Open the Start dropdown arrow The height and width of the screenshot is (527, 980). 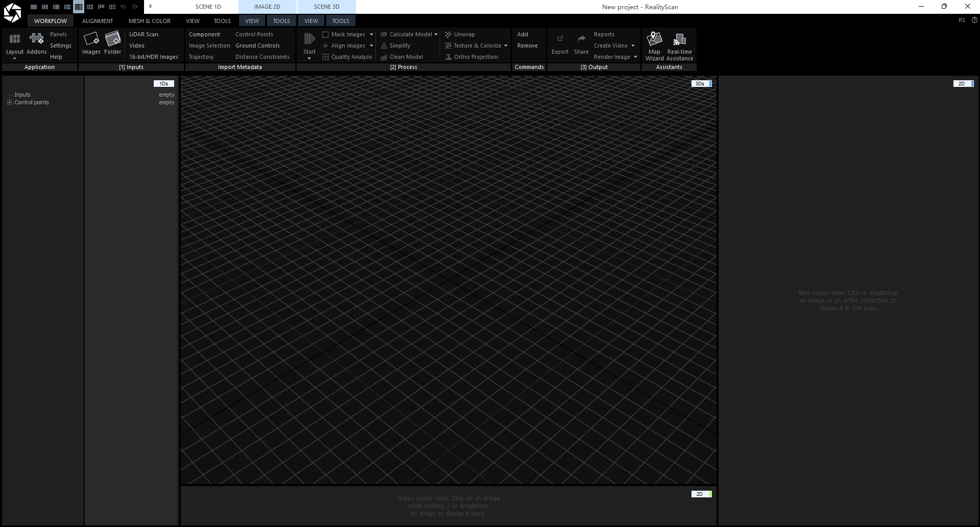[309, 58]
